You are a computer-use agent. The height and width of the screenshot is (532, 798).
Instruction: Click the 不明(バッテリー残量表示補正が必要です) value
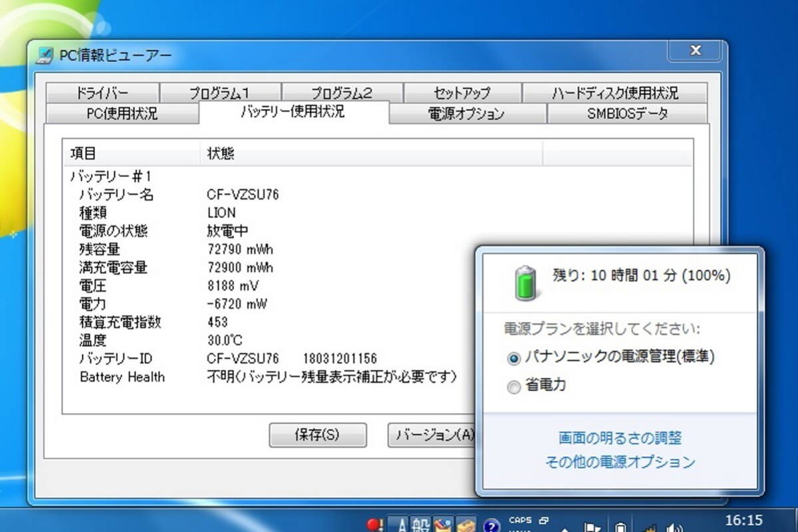tap(332, 377)
